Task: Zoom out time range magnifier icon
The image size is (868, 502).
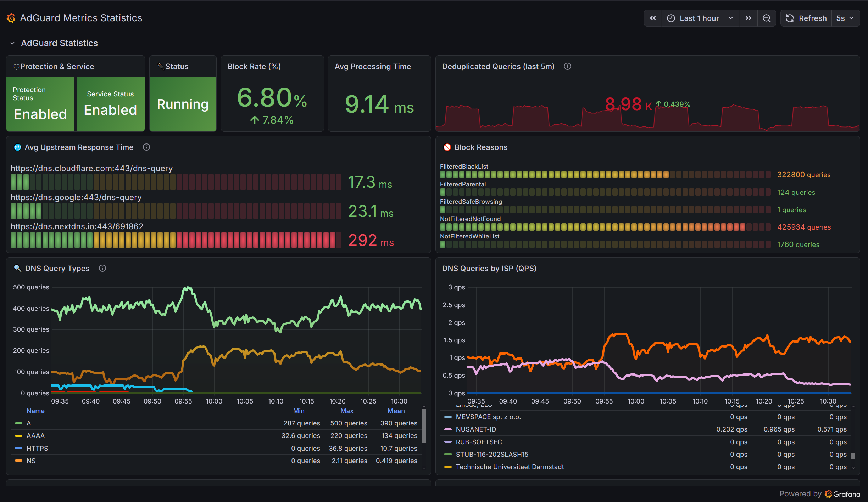Action: (x=767, y=18)
